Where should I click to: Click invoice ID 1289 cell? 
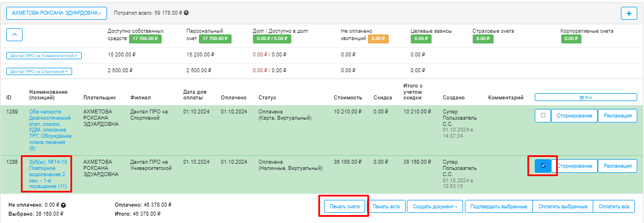click(x=12, y=112)
